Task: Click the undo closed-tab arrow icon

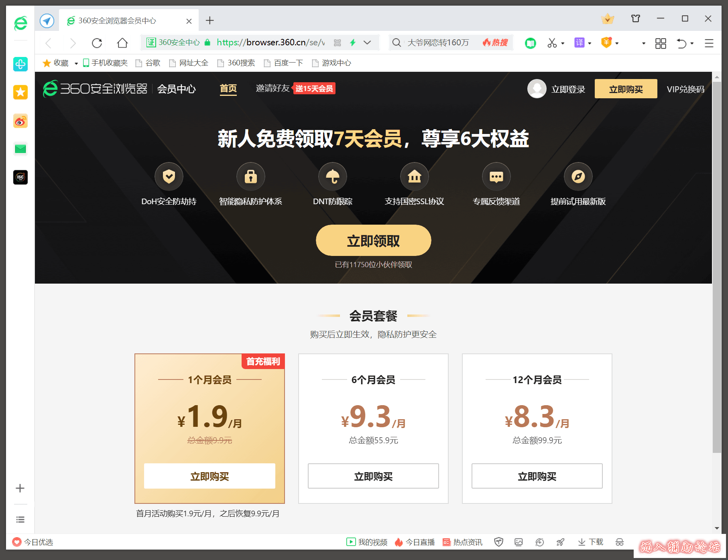Action: tap(681, 43)
